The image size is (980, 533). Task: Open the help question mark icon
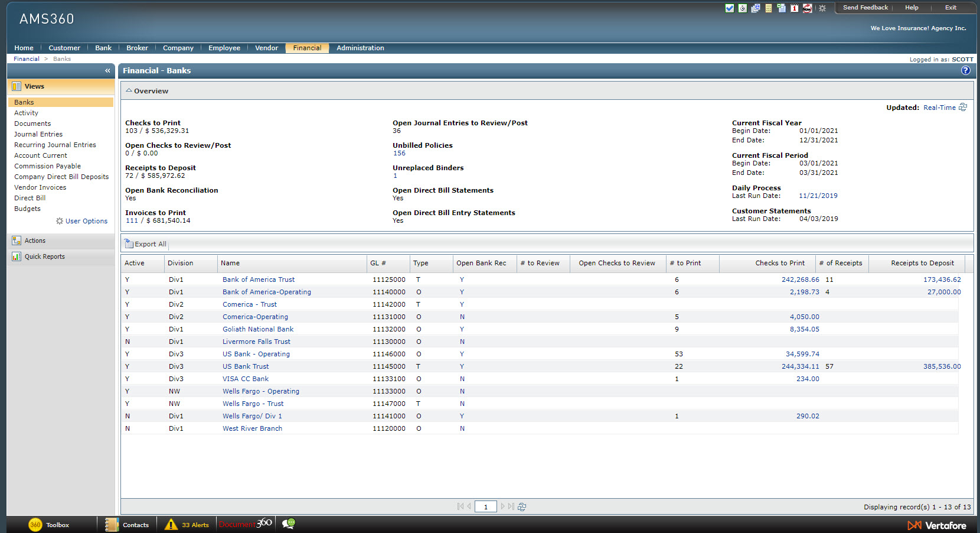pos(965,70)
